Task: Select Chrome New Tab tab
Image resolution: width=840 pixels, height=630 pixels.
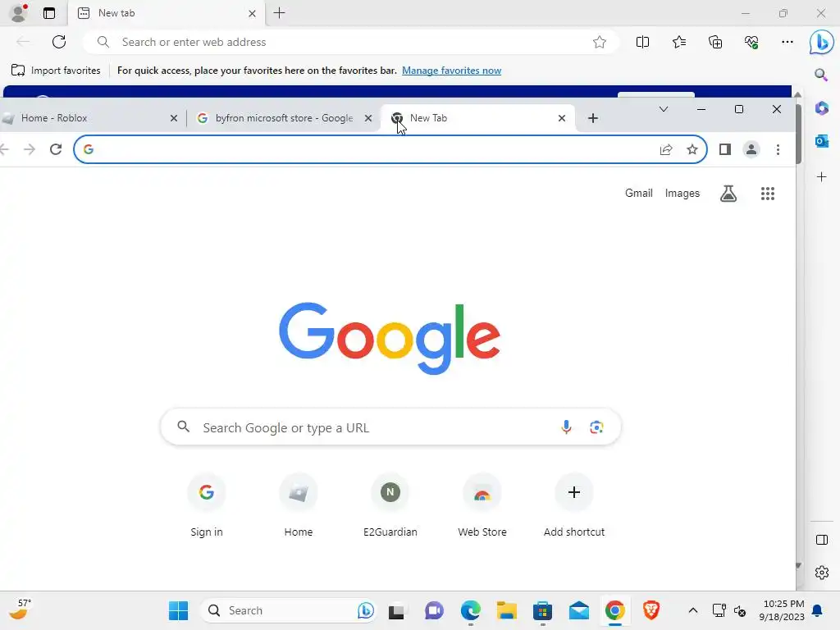Action: 477,118
